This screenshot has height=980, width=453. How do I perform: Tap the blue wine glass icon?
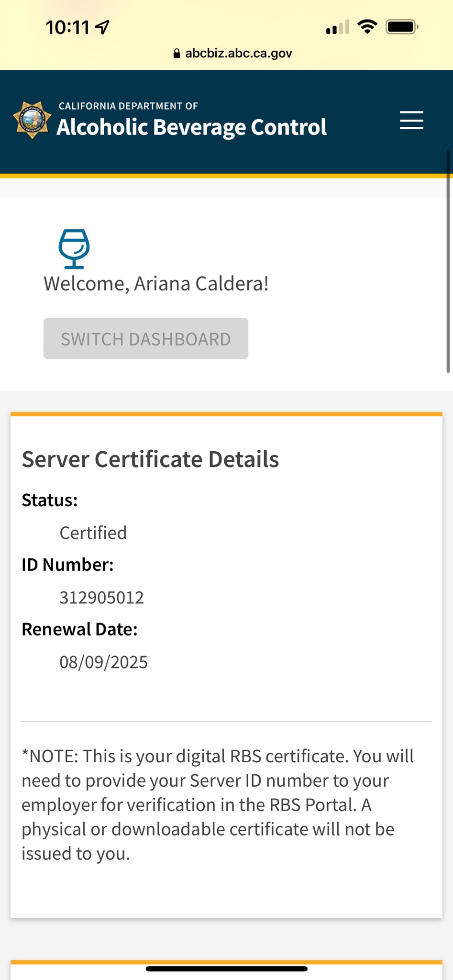(x=74, y=248)
